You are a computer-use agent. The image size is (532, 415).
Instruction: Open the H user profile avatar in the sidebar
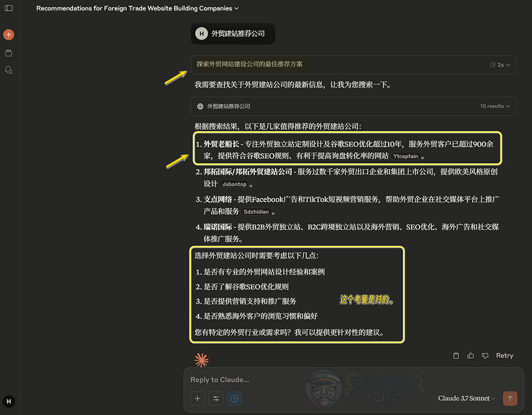point(9,401)
